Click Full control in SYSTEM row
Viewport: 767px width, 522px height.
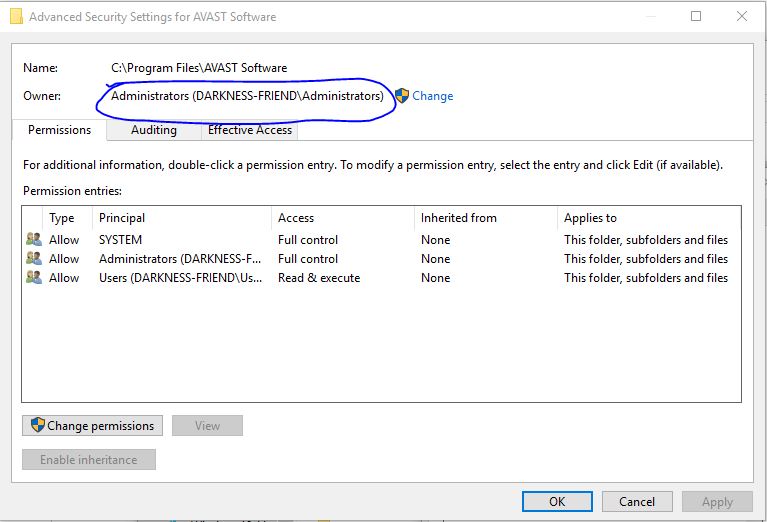pyautogui.click(x=308, y=240)
